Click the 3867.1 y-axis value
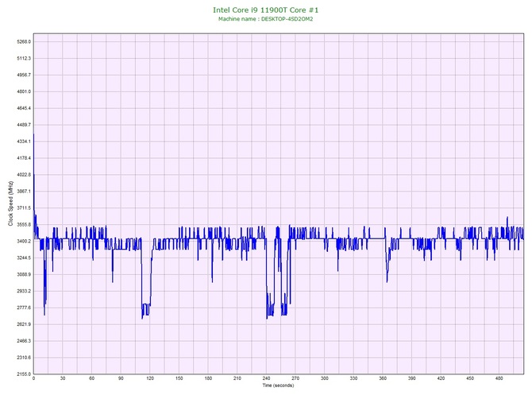The height and width of the screenshot is (399, 532). pyautogui.click(x=24, y=192)
